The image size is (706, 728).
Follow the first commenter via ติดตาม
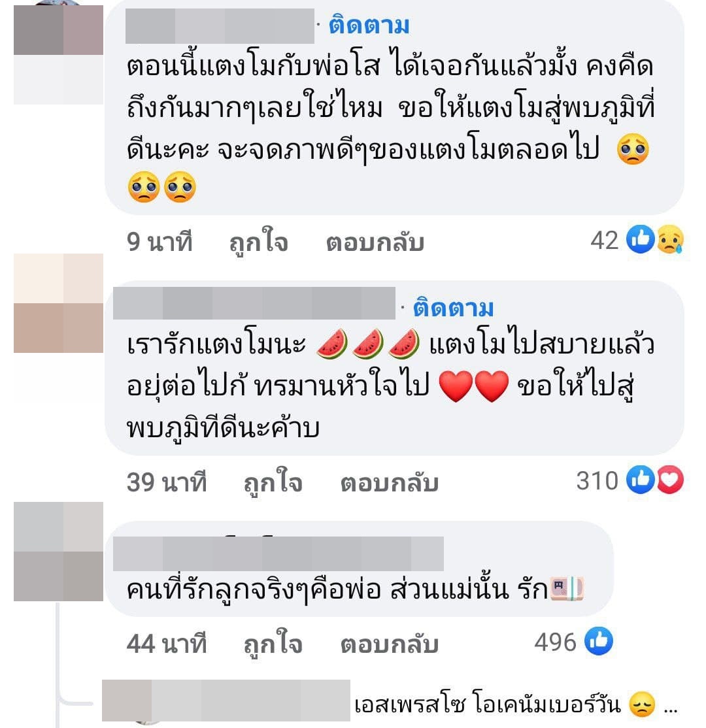(x=369, y=25)
